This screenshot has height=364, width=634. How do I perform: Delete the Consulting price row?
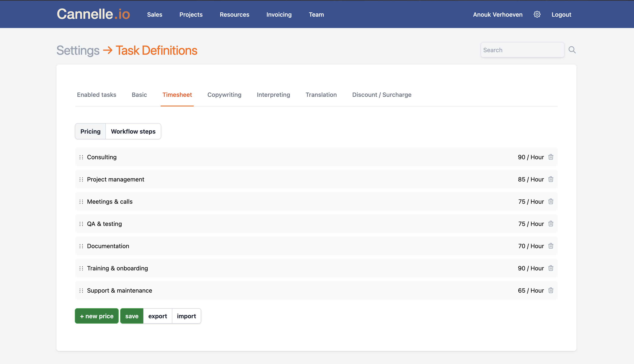551,157
